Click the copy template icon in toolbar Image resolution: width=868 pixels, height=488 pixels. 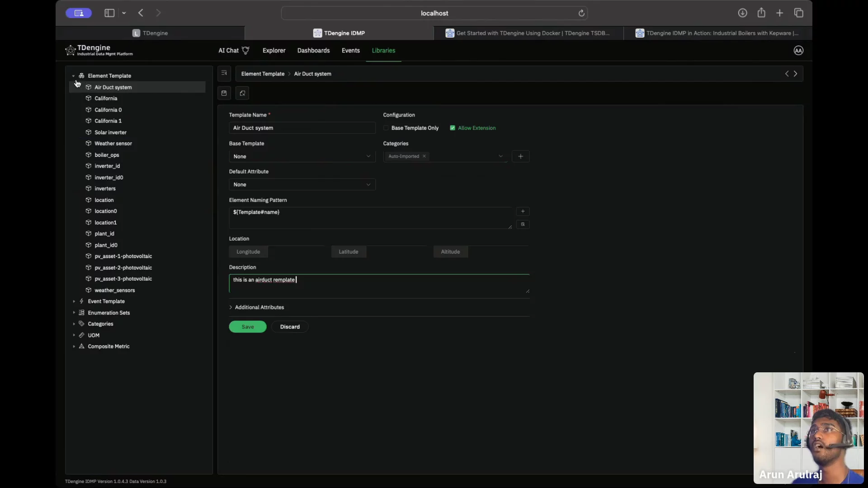pos(242,93)
